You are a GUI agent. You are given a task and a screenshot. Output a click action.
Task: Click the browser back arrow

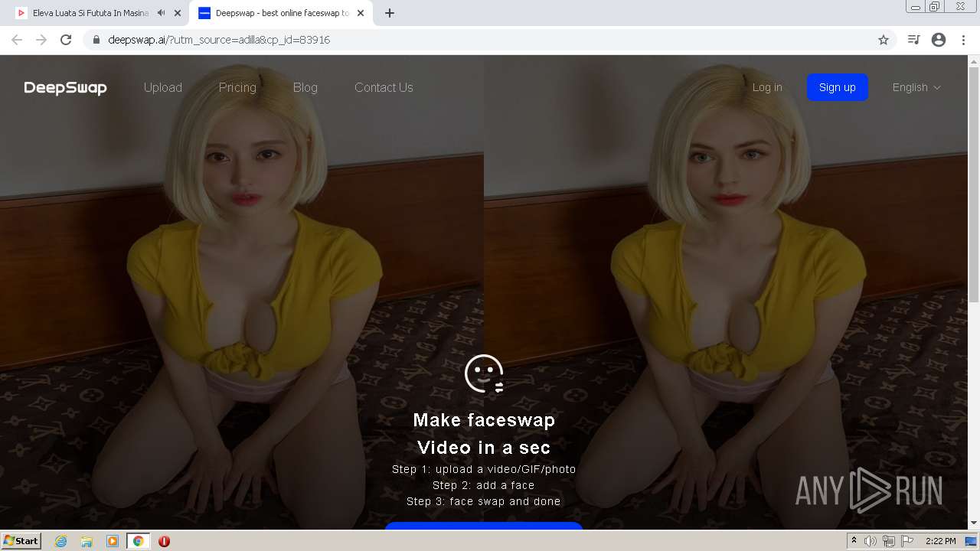pos(17,40)
